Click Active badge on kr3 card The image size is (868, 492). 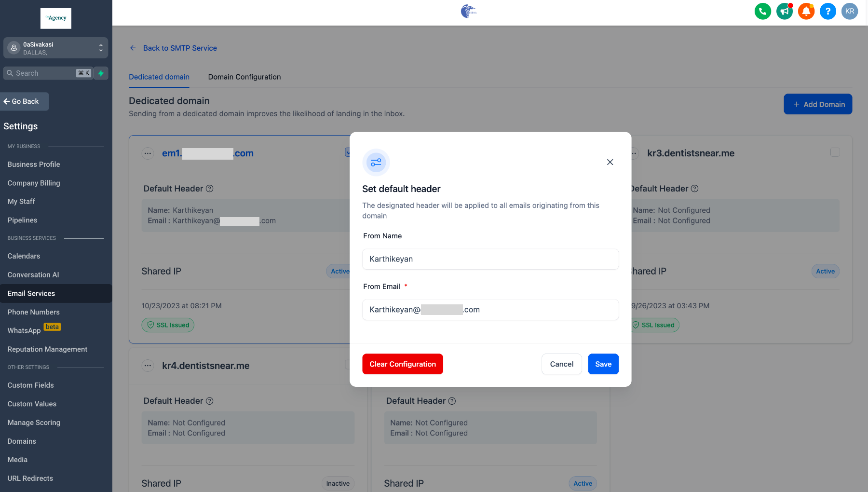[x=825, y=271]
